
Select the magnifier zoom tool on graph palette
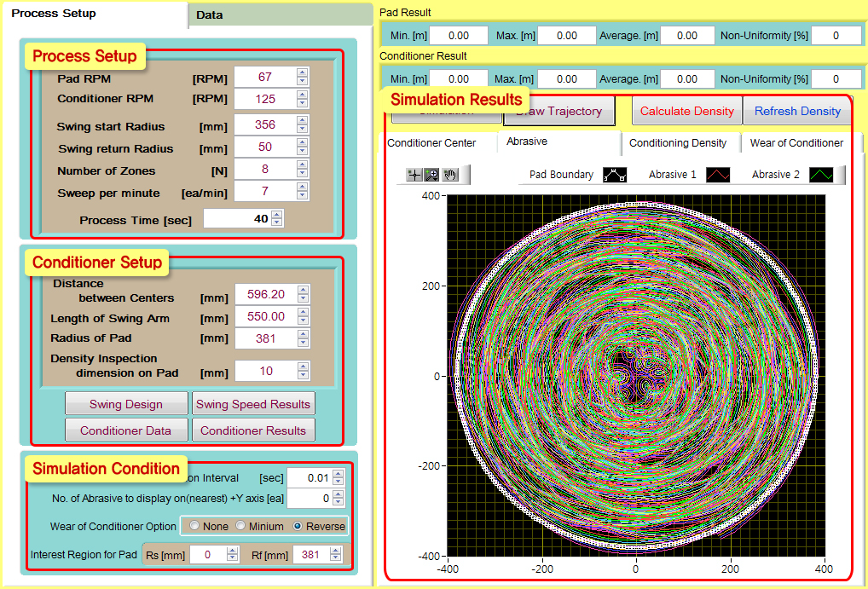point(430,175)
